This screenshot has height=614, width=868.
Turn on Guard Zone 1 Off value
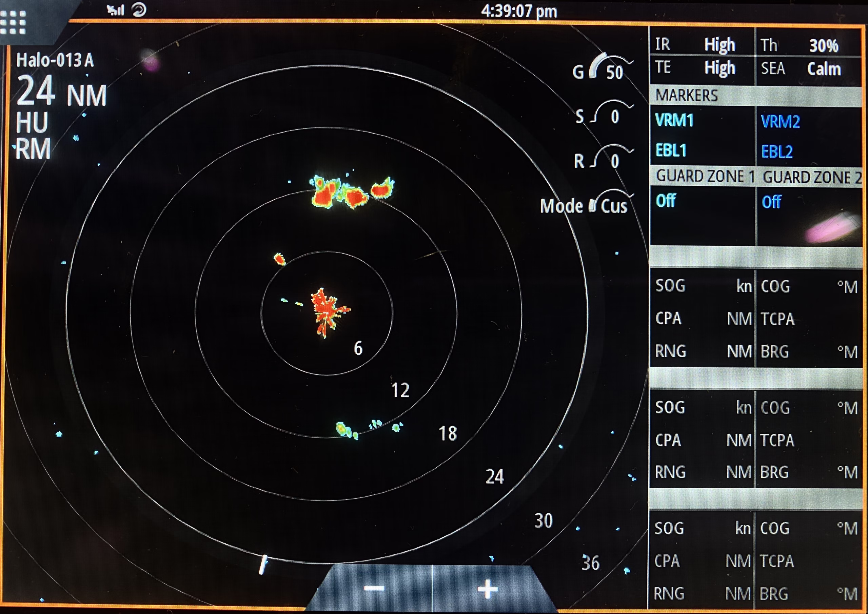666,201
